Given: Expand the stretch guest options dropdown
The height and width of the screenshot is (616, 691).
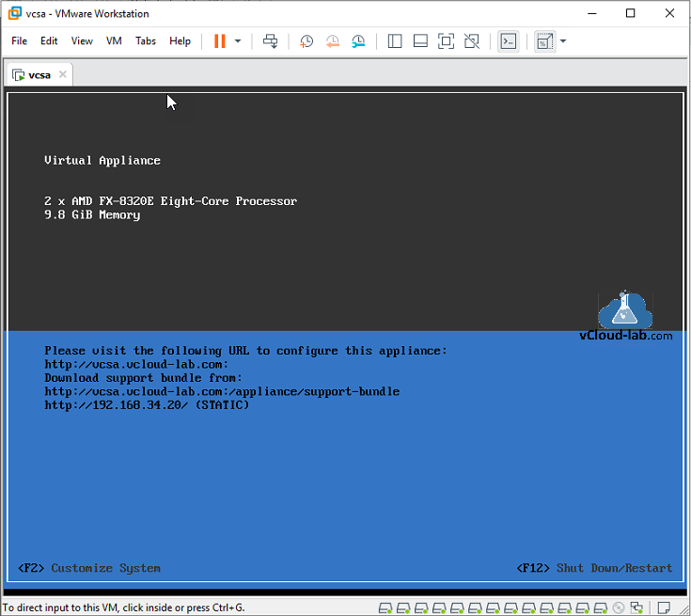Looking at the screenshot, I should (563, 41).
